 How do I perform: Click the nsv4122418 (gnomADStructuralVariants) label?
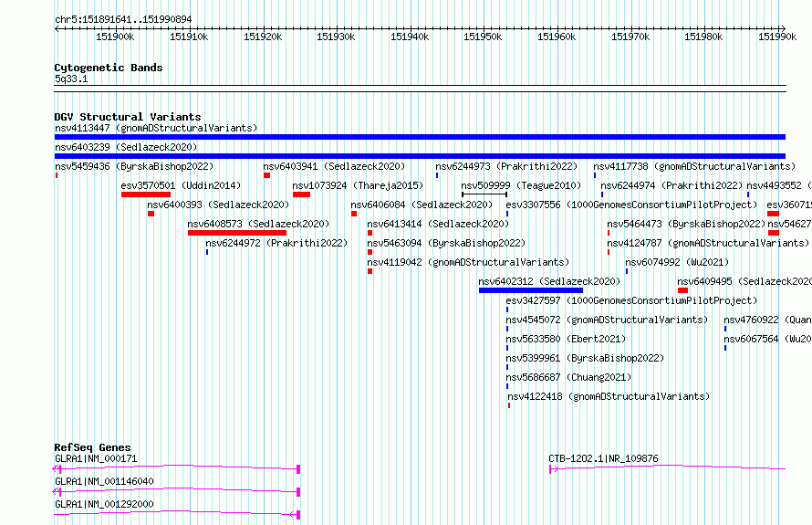pos(609,396)
